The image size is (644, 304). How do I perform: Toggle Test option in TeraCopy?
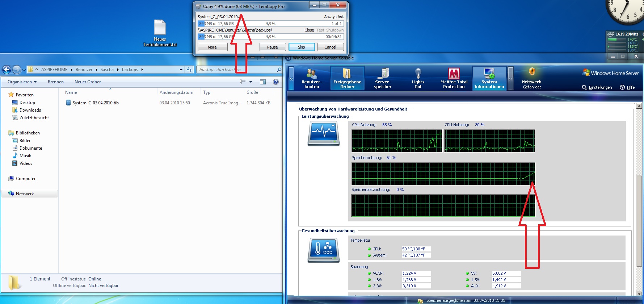(320, 30)
